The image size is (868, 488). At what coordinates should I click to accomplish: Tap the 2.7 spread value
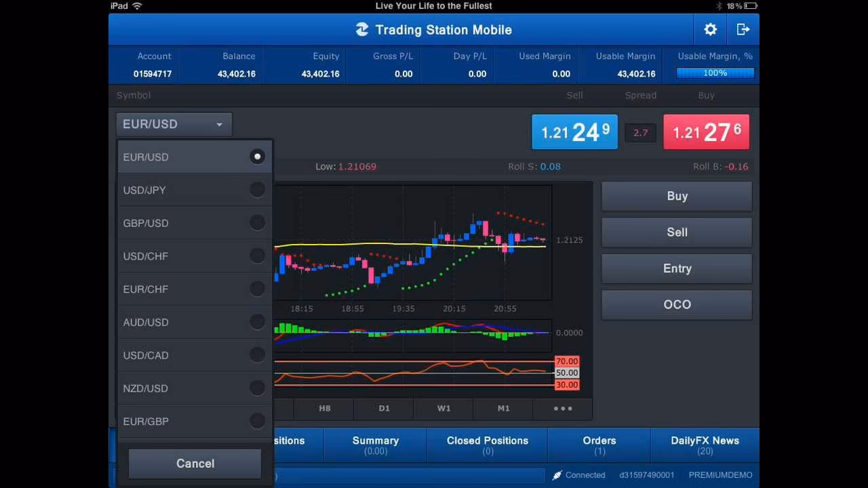click(641, 133)
